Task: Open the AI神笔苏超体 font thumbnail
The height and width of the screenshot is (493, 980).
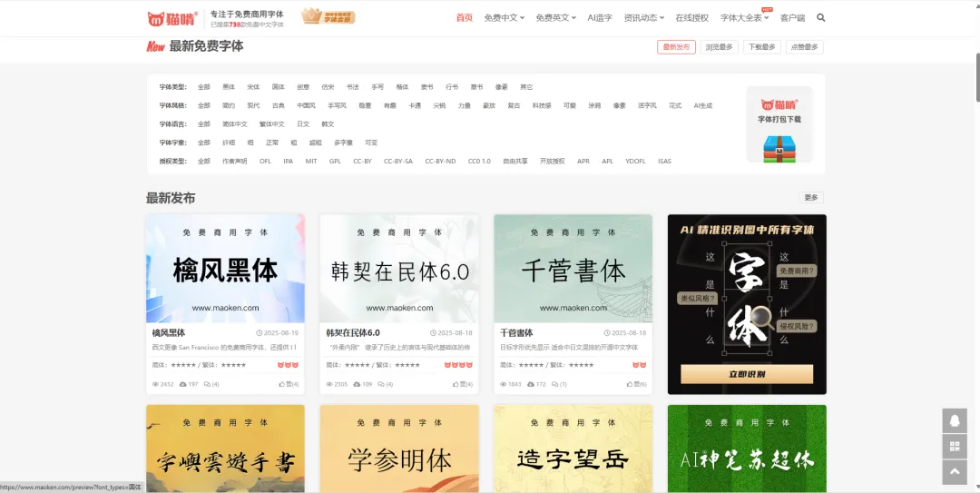Action: coord(747,449)
